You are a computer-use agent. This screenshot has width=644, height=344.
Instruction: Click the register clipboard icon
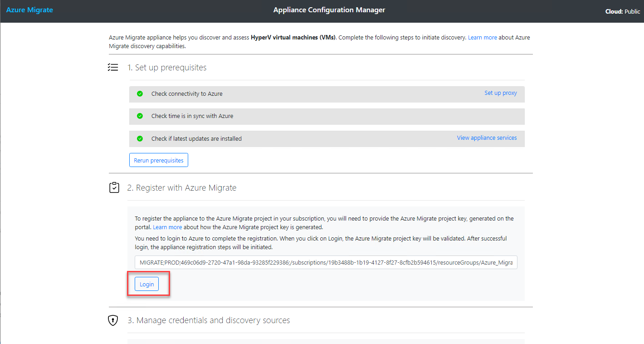pyautogui.click(x=114, y=187)
